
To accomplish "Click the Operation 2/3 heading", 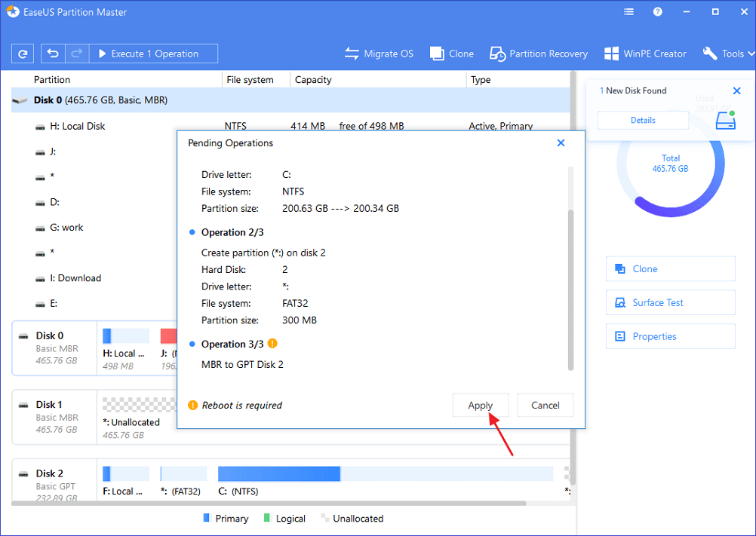I will (x=232, y=233).
